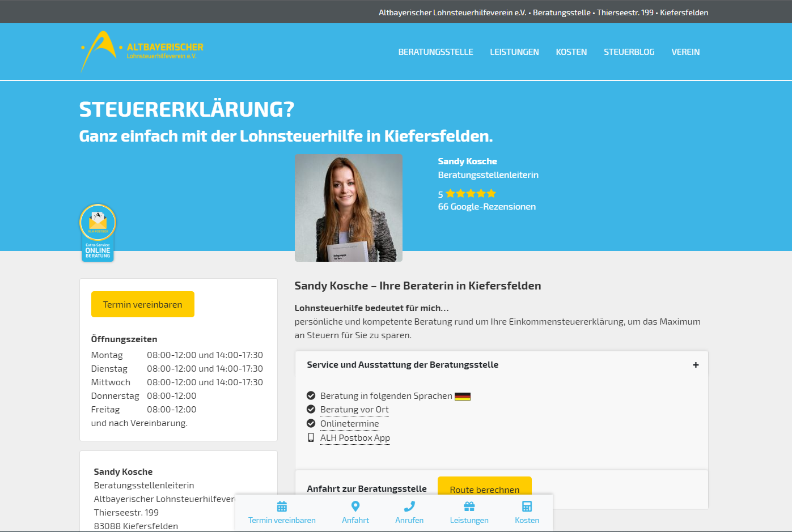Click the mobile phone icon beside ALH Postbox App

click(311, 437)
